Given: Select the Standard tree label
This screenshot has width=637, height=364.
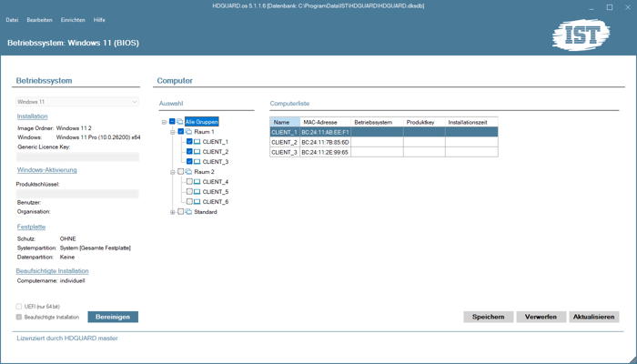Looking at the screenshot, I should tap(206, 212).
